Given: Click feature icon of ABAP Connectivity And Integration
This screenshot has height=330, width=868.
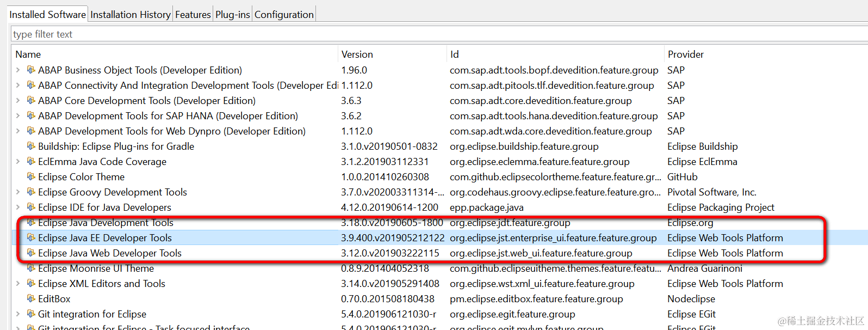Looking at the screenshot, I should 31,85.
